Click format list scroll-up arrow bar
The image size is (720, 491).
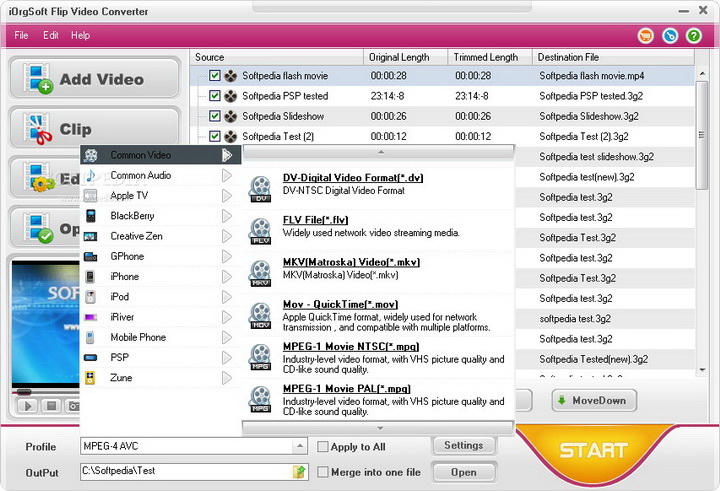click(378, 152)
